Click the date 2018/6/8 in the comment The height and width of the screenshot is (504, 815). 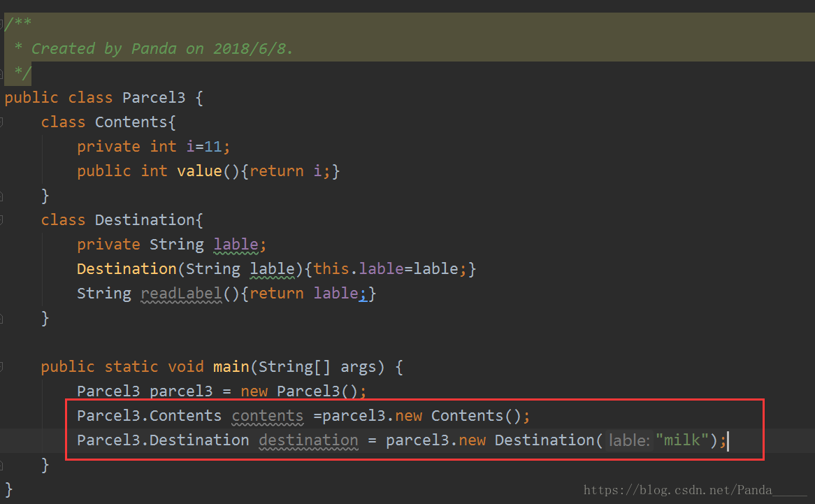point(250,49)
